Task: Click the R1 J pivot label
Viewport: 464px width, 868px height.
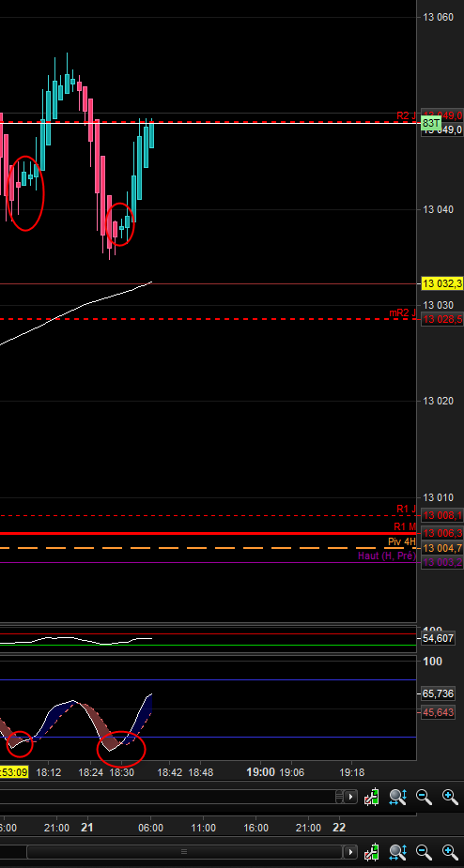Action: [406, 509]
